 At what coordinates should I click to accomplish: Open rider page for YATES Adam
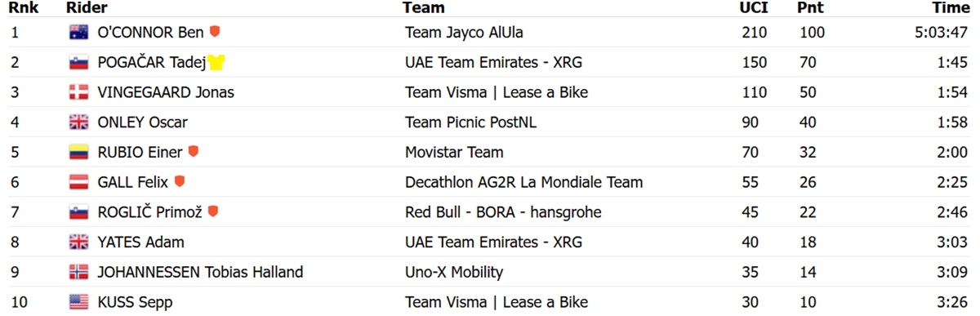tap(140, 243)
